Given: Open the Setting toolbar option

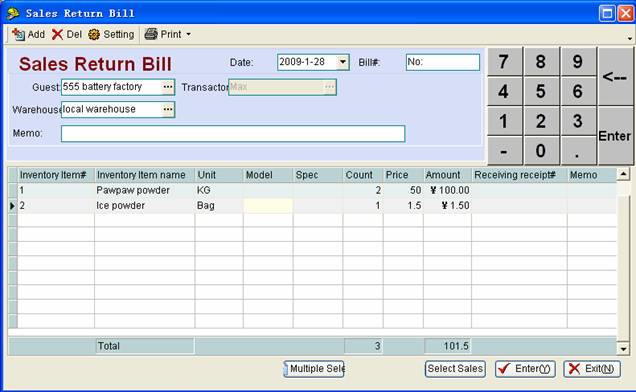Looking at the screenshot, I should (x=112, y=34).
